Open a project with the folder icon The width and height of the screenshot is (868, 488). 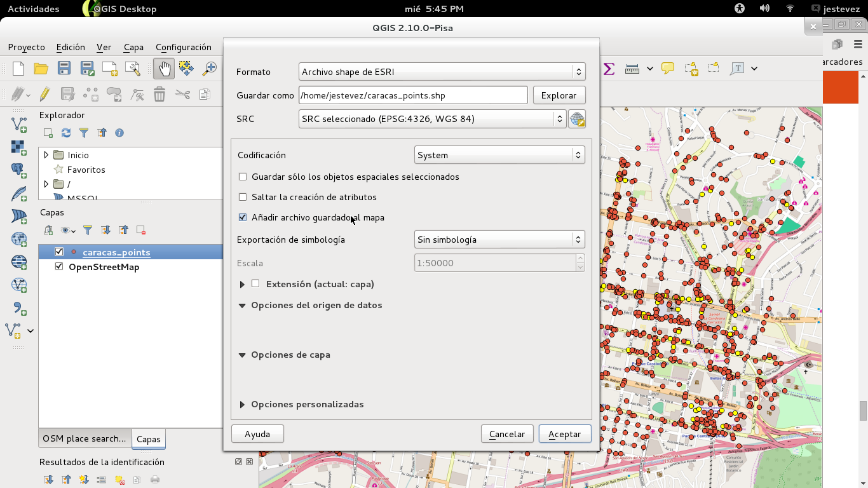tap(41, 69)
